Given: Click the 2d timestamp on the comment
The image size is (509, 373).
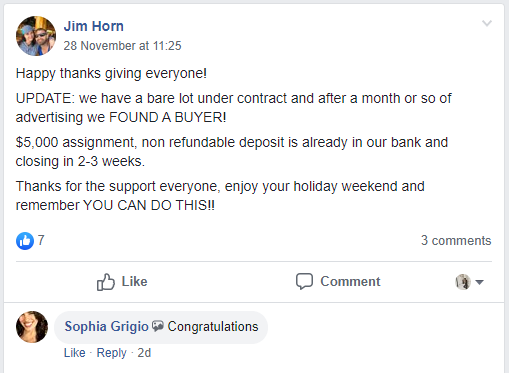Looking at the screenshot, I should tap(144, 353).
